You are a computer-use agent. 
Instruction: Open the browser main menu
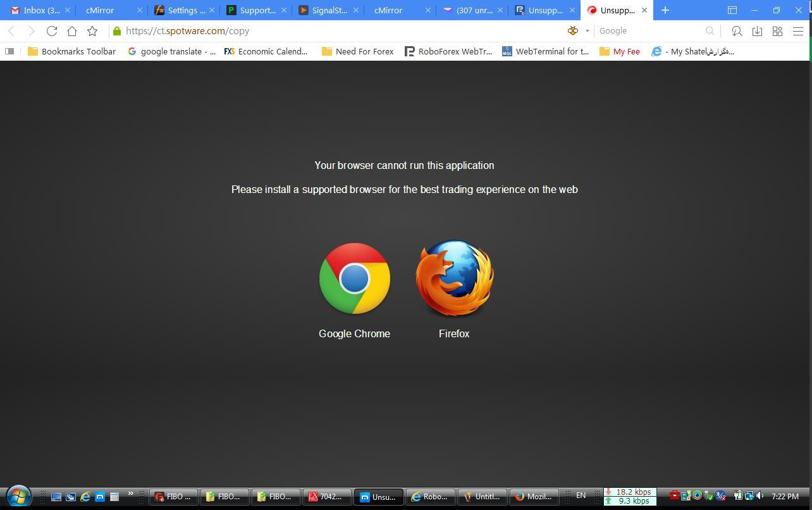(x=798, y=31)
